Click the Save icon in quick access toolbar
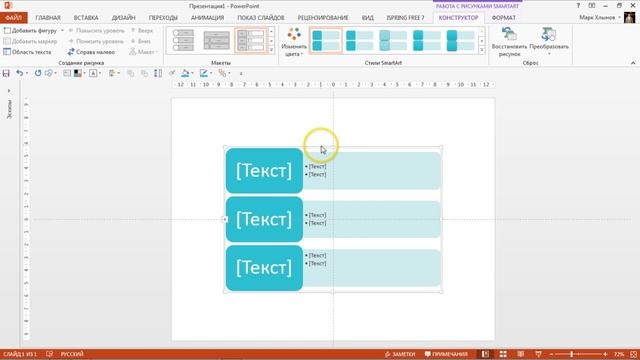The height and width of the screenshot is (360, 640). coord(6,73)
